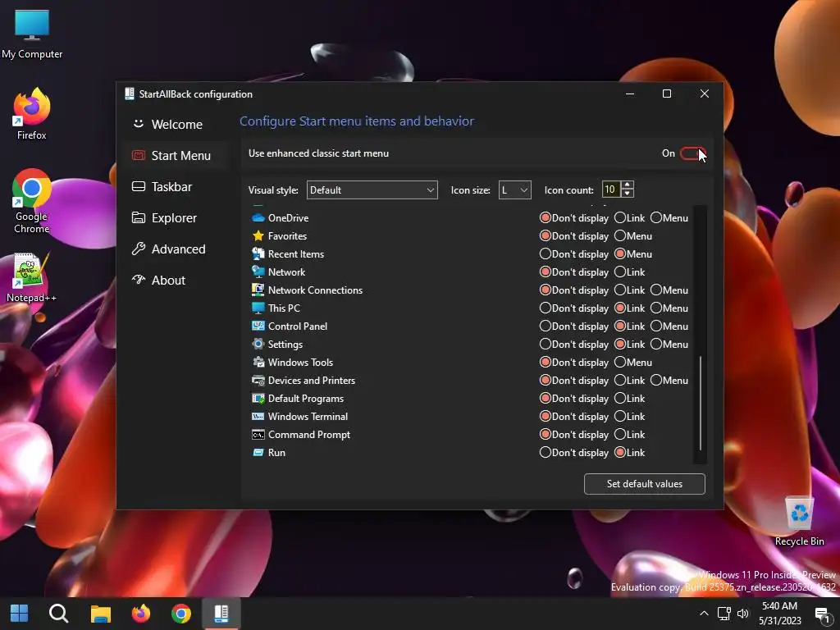
Task: Select the Notepad++ desktop icon
Action: 32,277
